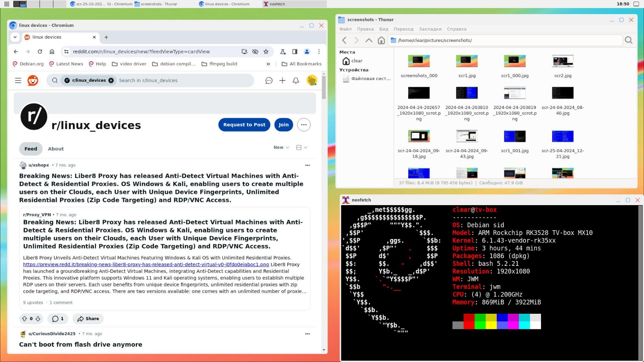644x362 pixels.
Task: Open the u/xshopx profile link
Action: click(x=39, y=165)
